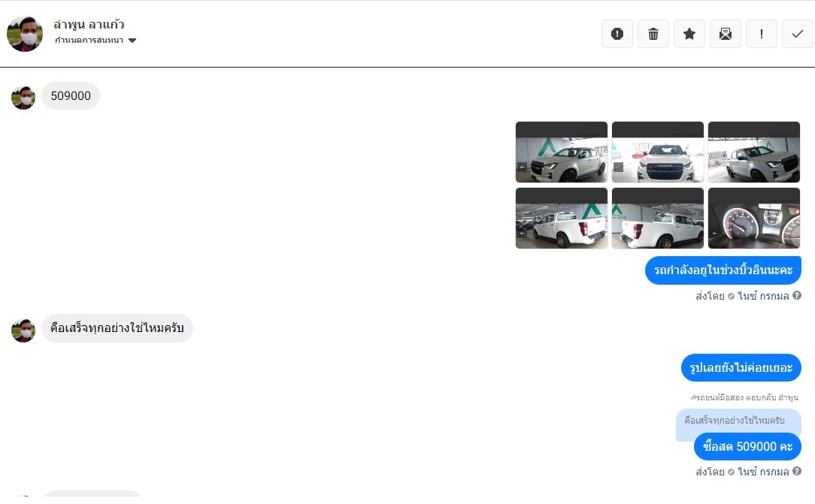This screenshot has height=504, width=815.
Task: Click help icon beside first ส่งโดย ไนซ์ กรกมล
Action: point(796,295)
